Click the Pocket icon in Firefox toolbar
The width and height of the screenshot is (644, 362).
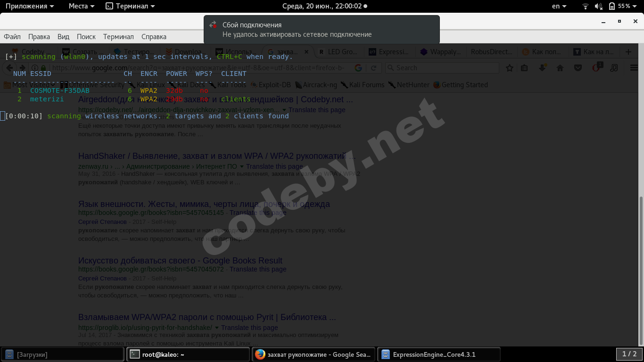point(578,68)
